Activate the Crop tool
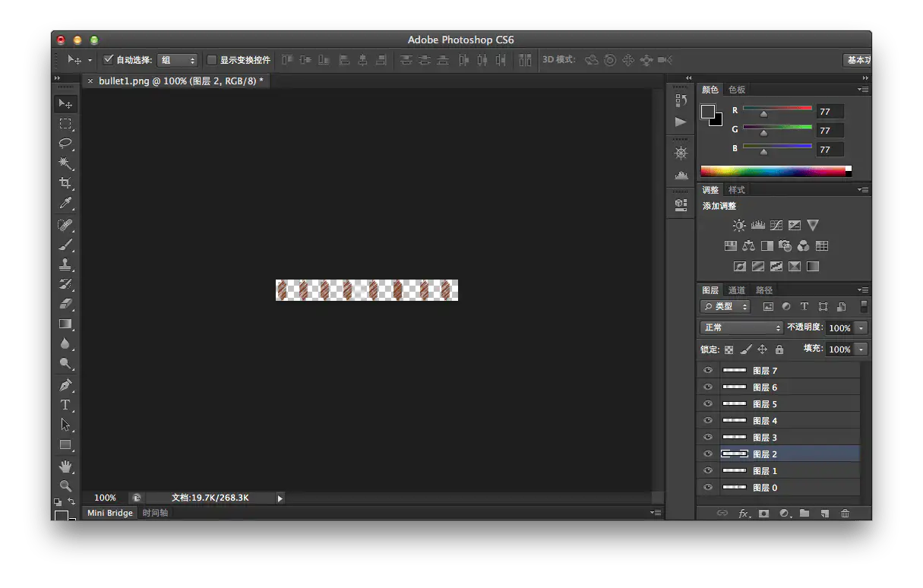923x588 pixels. click(66, 183)
